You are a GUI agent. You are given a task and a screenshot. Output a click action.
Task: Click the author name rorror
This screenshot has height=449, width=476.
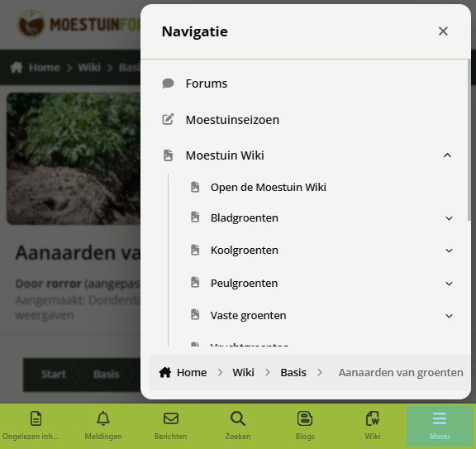64,284
